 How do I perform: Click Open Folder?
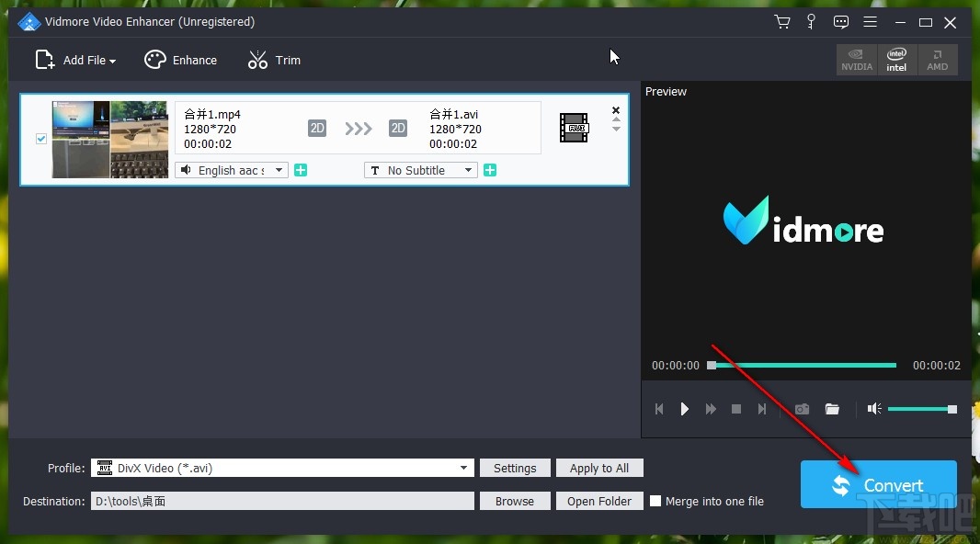pyautogui.click(x=599, y=501)
